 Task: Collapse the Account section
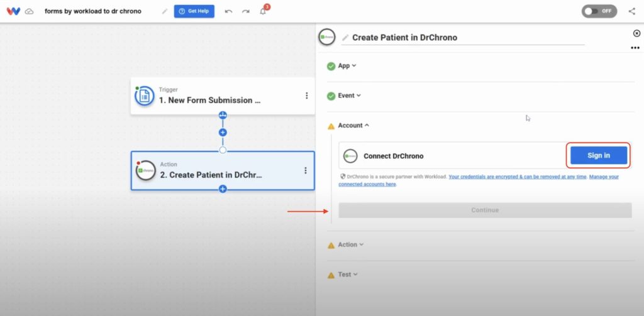tap(353, 125)
